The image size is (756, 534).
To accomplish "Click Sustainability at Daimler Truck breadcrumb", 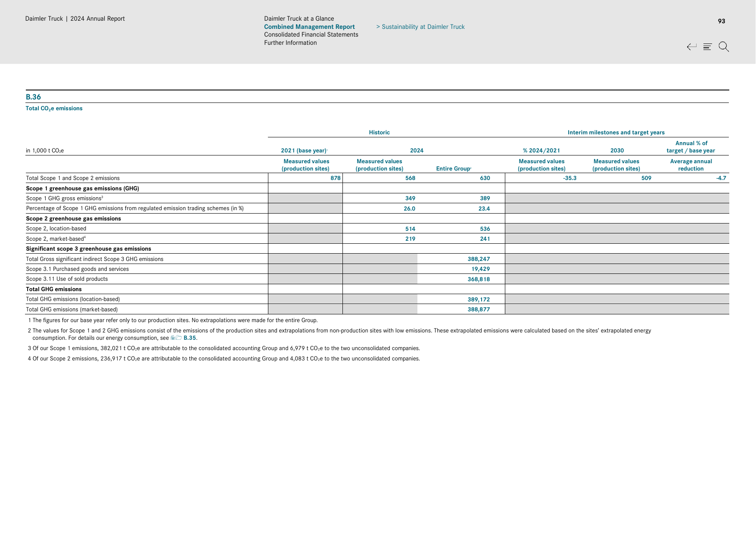I will coord(420,27).
